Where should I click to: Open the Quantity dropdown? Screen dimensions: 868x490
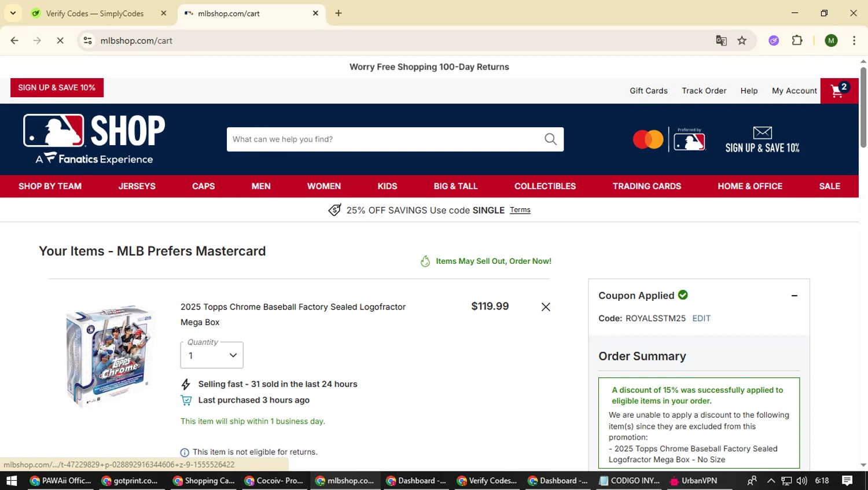[x=212, y=355]
